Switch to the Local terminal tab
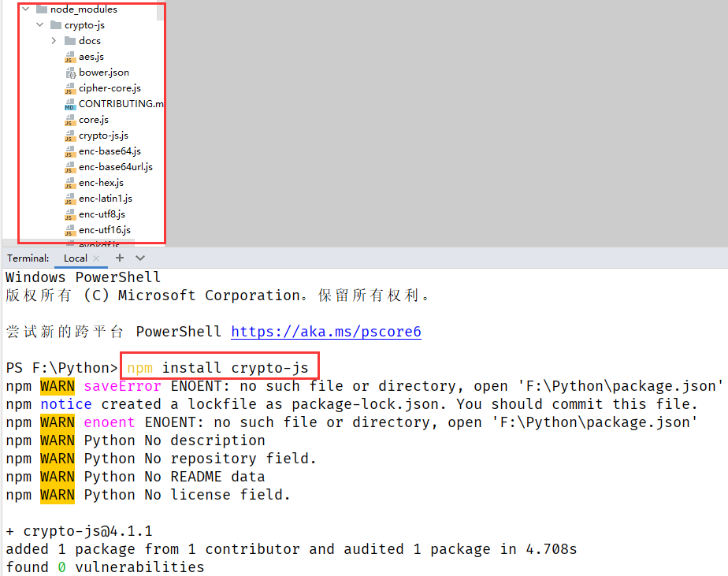The width and height of the screenshot is (728, 576). 76,258
